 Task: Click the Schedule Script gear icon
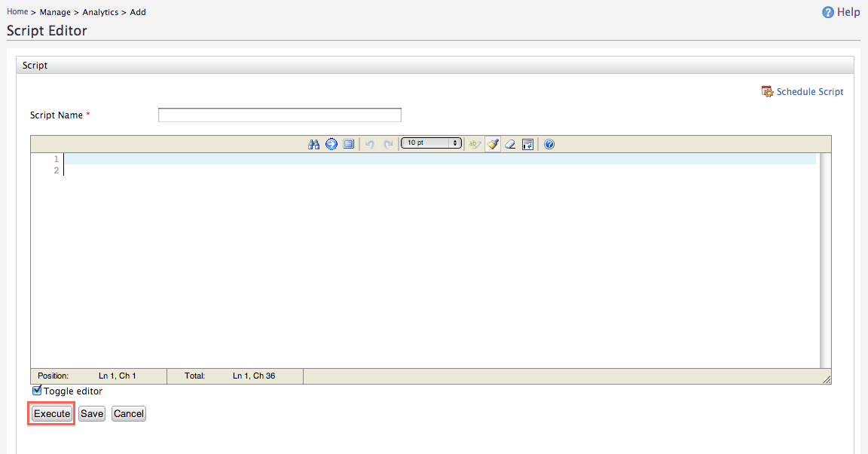click(x=767, y=91)
